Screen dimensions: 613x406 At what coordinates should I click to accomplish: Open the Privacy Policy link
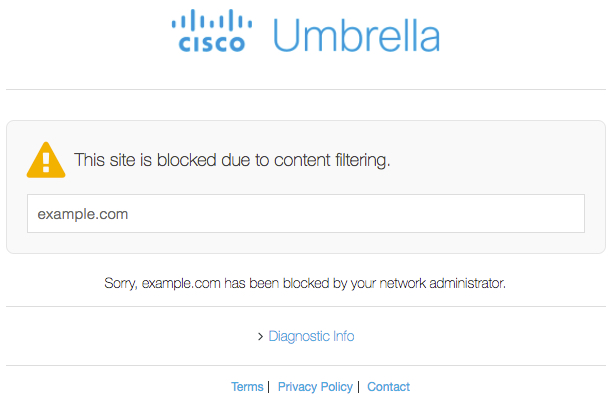click(315, 387)
